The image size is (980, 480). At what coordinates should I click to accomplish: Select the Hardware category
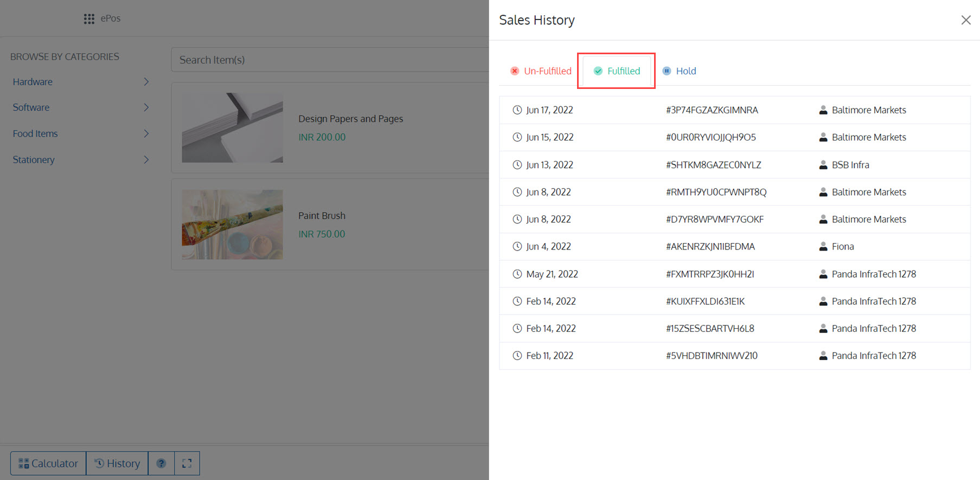click(33, 82)
